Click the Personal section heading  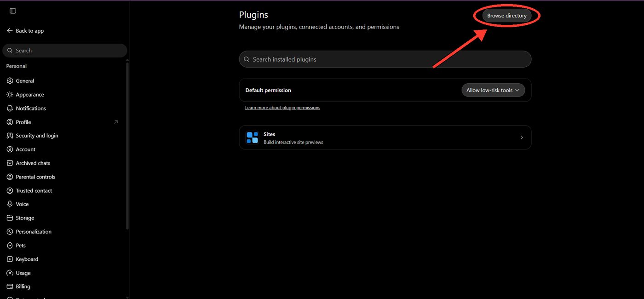coord(17,66)
